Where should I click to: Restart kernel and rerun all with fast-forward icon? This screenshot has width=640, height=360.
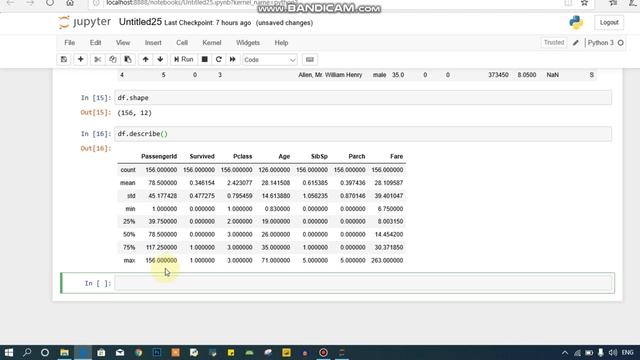click(233, 60)
